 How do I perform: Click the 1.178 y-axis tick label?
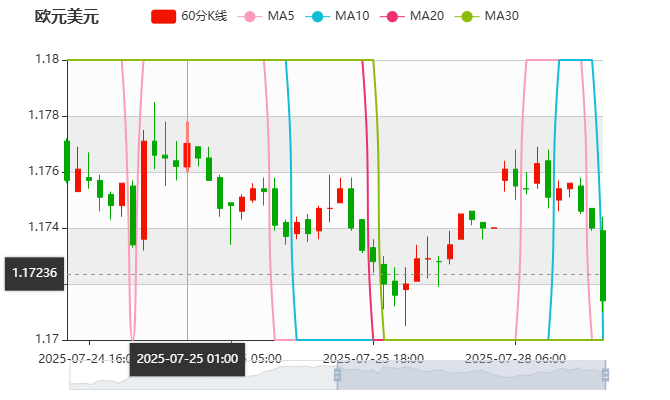(x=42, y=116)
